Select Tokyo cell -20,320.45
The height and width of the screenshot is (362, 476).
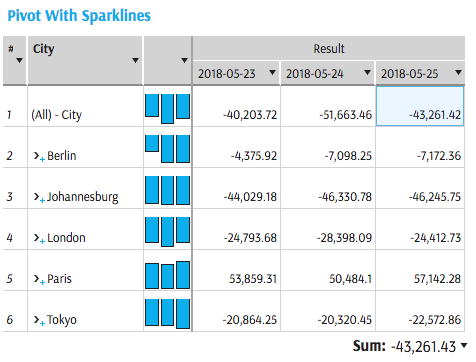point(328,312)
